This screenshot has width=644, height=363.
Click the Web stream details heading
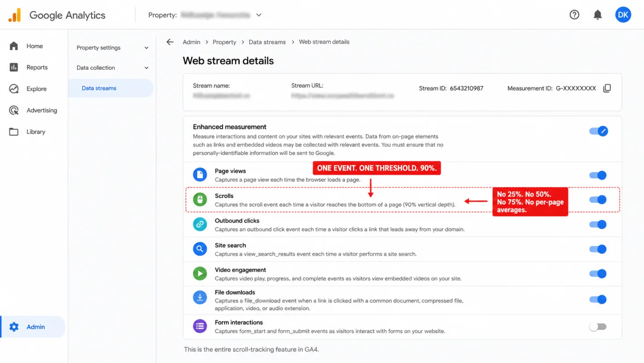(228, 61)
